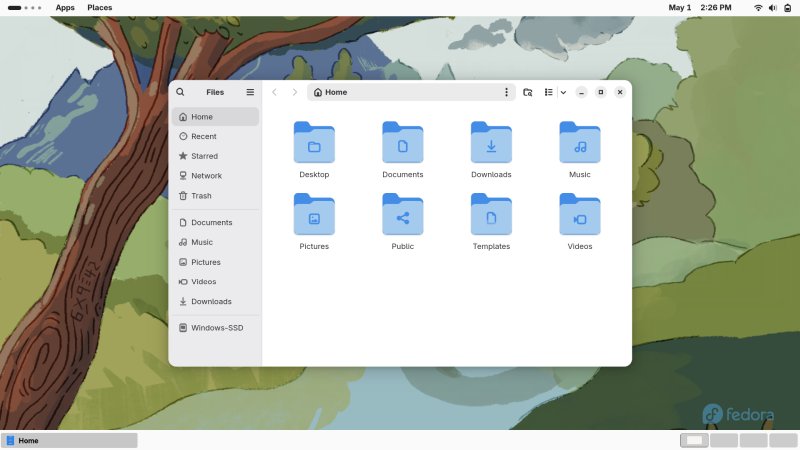Image resolution: width=800 pixels, height=450 pixels.
Task: Go forward with the right arrow
Action: [x=294, y=92]
